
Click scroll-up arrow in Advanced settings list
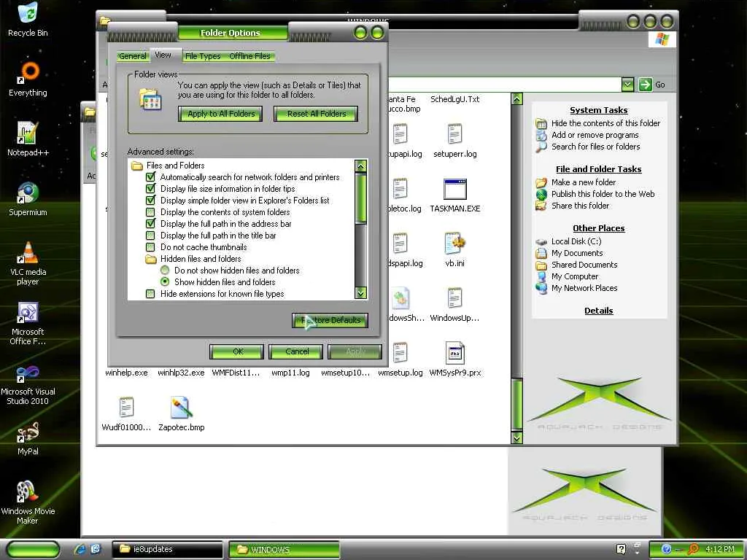(360, 166)
